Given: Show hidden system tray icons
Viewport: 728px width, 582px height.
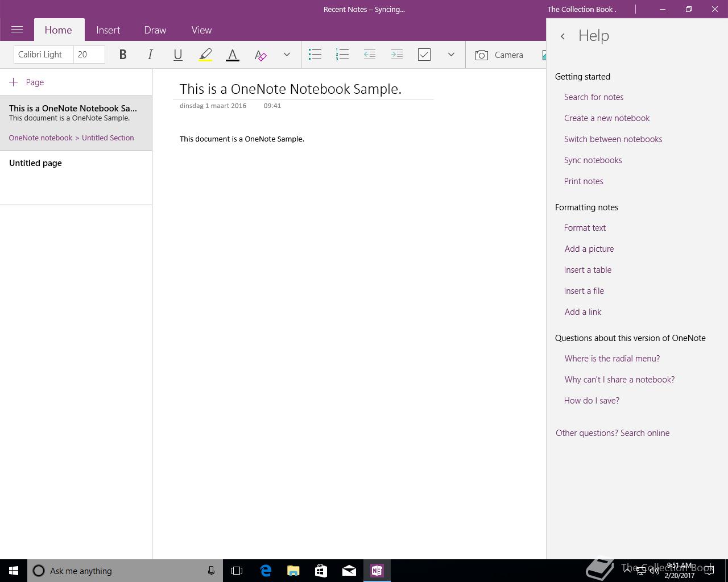Looking at the screenshot, I should (x=627, y=571).
